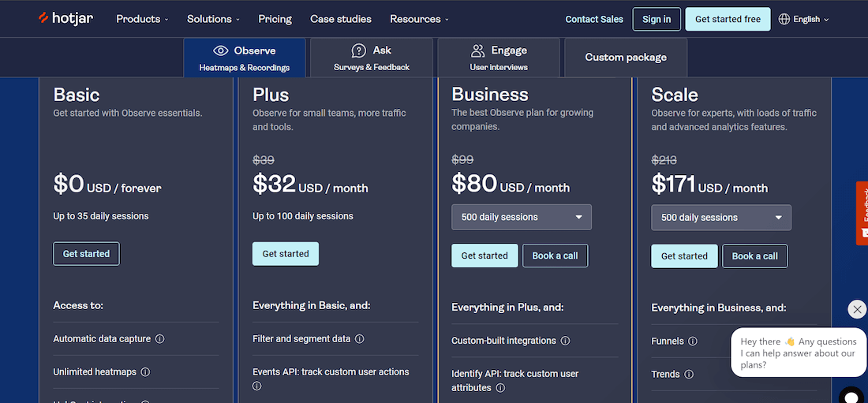This screenshot has height=403, width=868.
Task: Open the red Feedback side tab
Action: (x=862, y=213)
